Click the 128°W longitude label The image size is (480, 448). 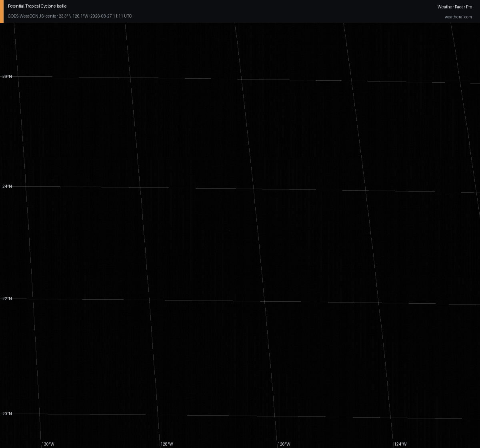(167, 444)
